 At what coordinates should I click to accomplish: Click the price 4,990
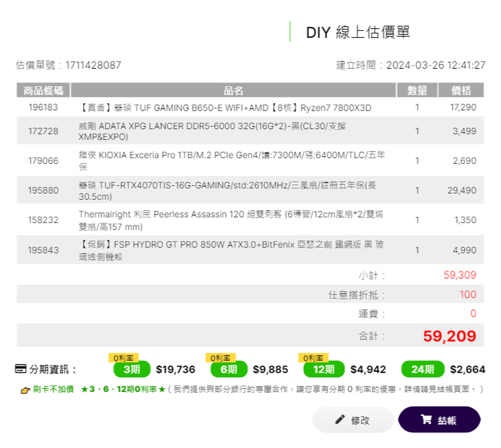464,250
